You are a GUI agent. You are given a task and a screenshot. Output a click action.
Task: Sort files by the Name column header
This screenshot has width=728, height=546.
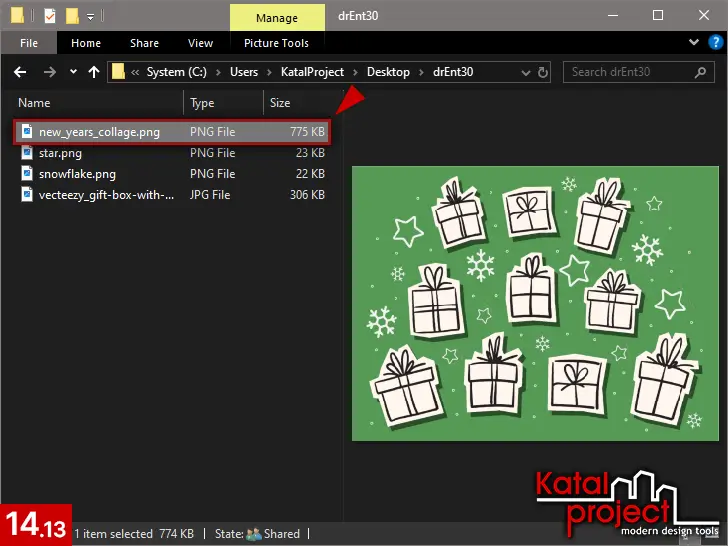[34, 103]
